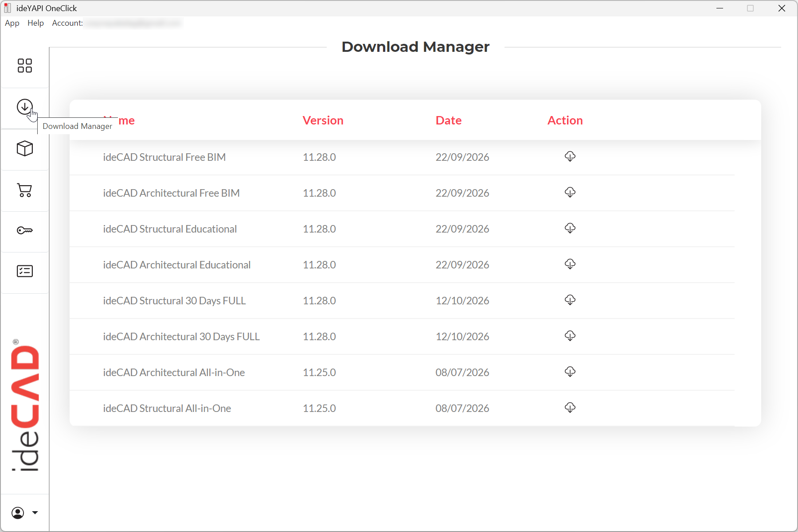Download ideCAD Structural Educational
Screen dimensions: 798x532
[x=570, y=228]
